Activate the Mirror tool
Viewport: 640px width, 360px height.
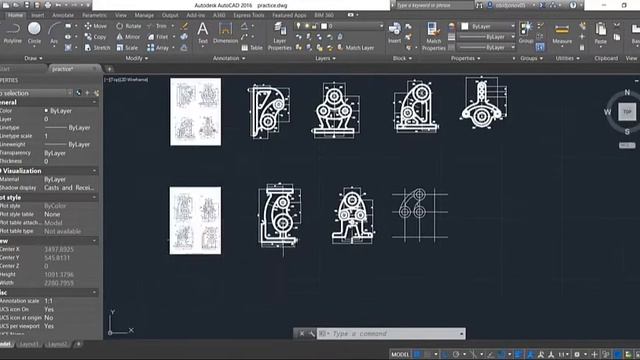[129, 37]
